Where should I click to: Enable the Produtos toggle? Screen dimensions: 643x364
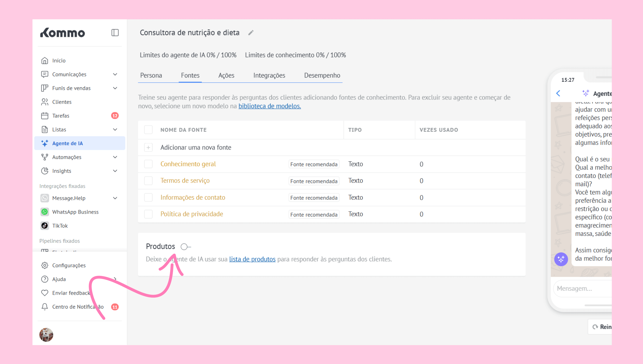[x=186, y=247]
